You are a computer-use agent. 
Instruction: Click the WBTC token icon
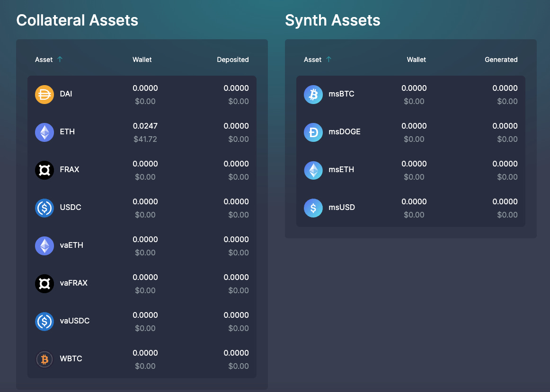click(x=44, y=359)
